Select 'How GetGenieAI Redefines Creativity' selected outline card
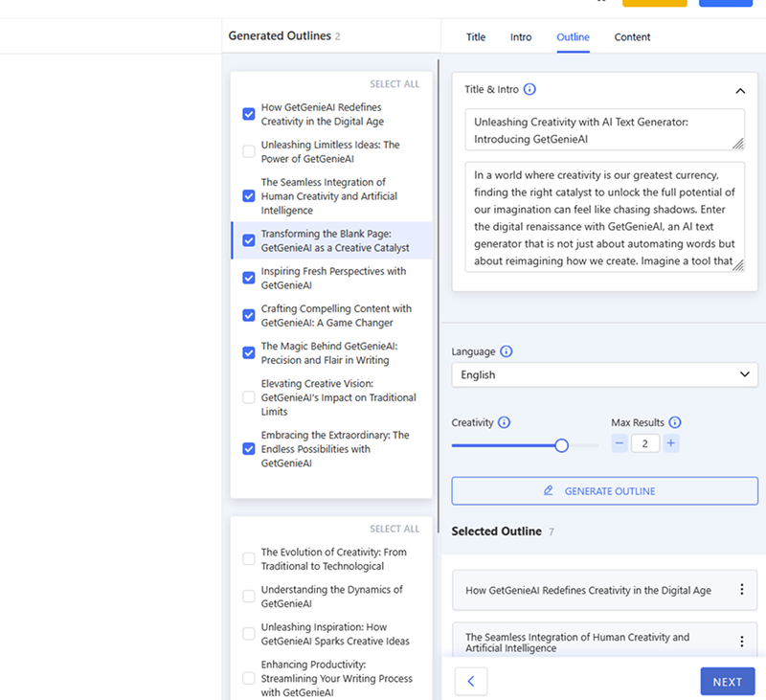Viewport: 766px width, 700px height. coord(605,590)
